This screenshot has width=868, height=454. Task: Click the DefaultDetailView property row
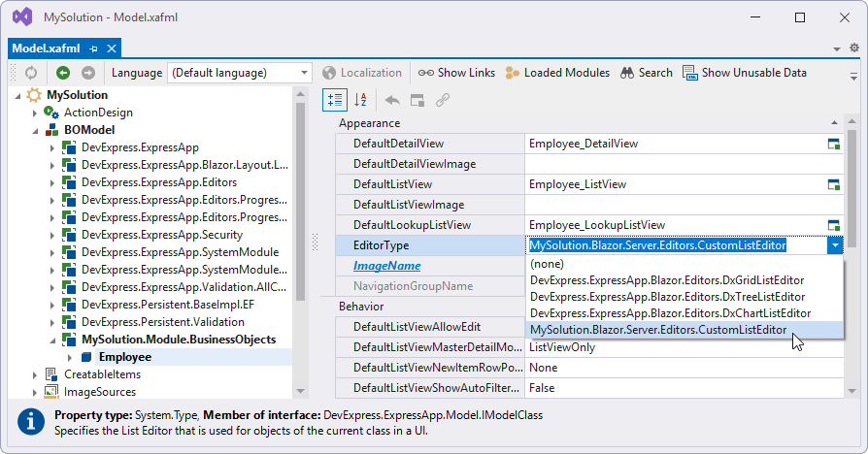[589, 144]
